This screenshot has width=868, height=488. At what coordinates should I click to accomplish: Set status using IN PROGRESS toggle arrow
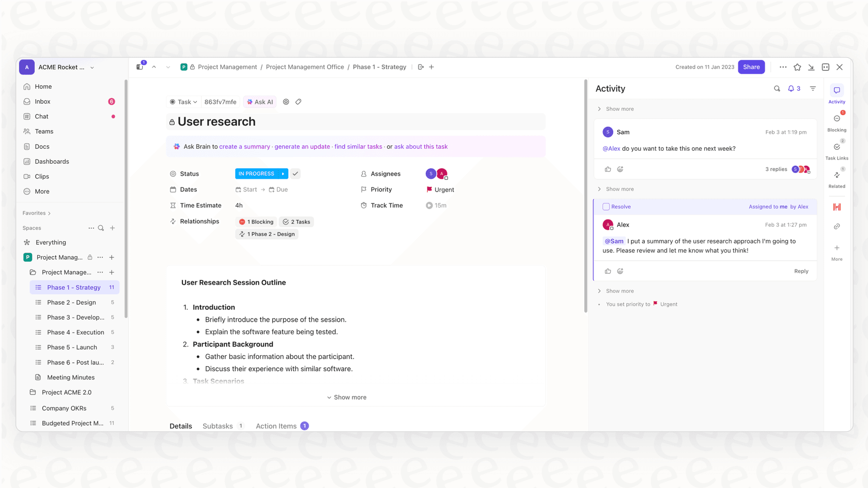pos(283,174)
